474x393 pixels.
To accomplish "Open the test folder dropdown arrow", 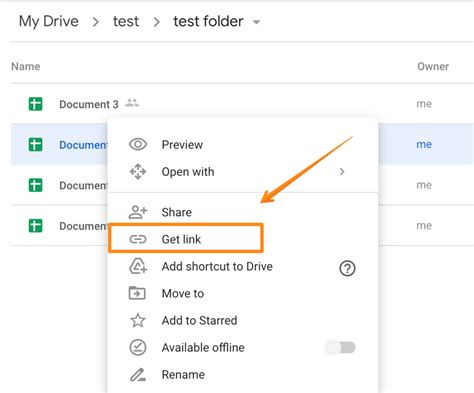I will point(256,22).
